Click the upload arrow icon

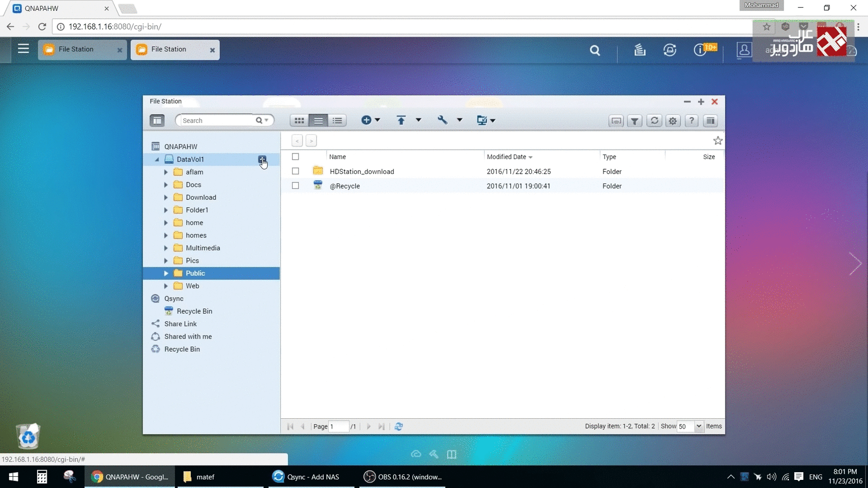401,120
